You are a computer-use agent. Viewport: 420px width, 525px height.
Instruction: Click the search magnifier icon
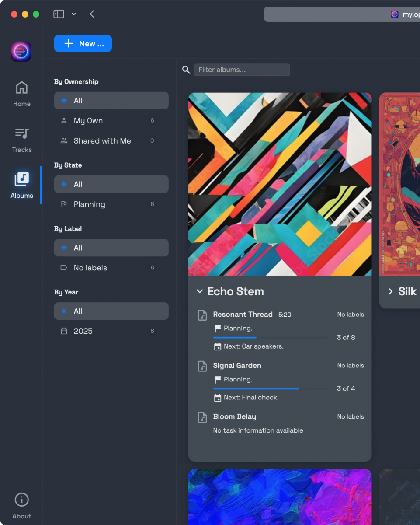186,70
